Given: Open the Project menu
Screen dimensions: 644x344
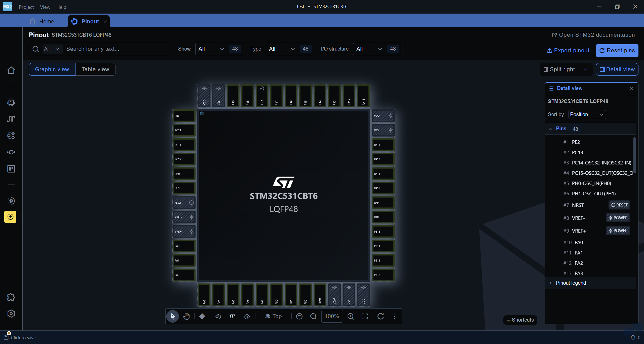Looking at the screenshot, I should click(x=26, y=7).
